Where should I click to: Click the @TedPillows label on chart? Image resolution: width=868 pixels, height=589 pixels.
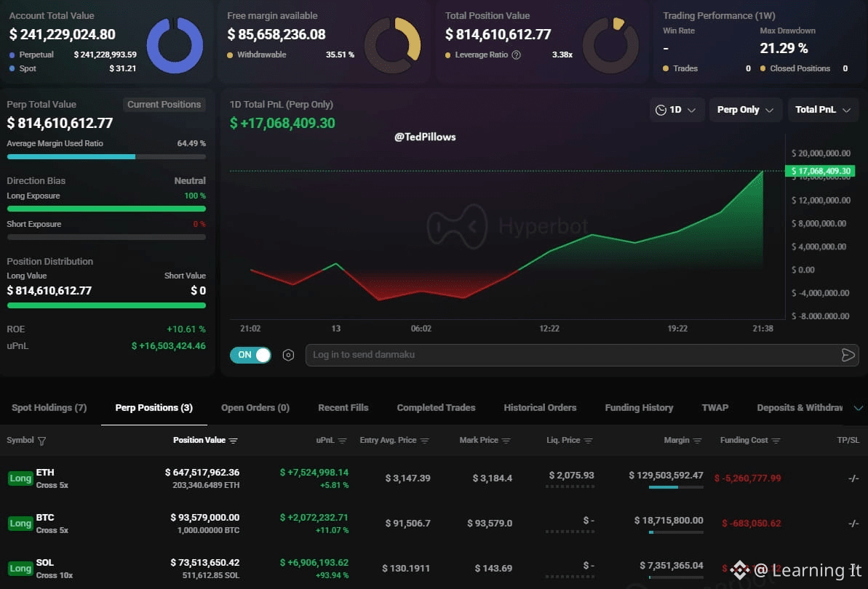coord(425,137)
